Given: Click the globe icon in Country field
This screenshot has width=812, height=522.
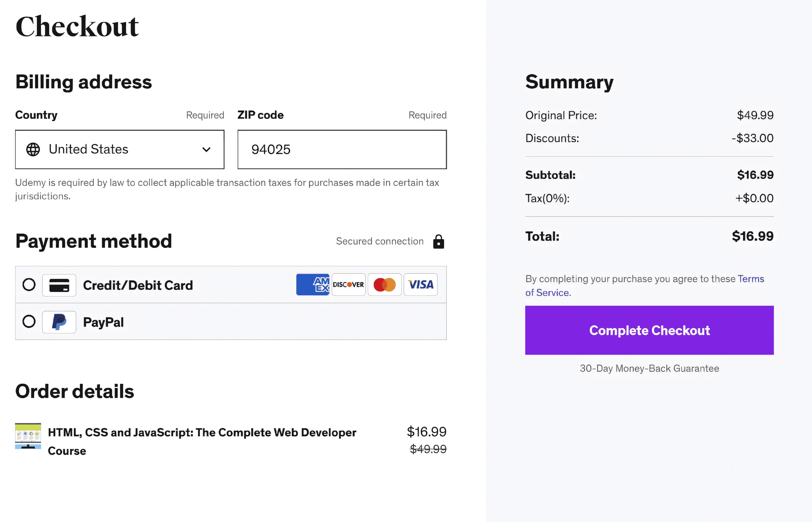Looking at the screenshot, I should (33, 150).
